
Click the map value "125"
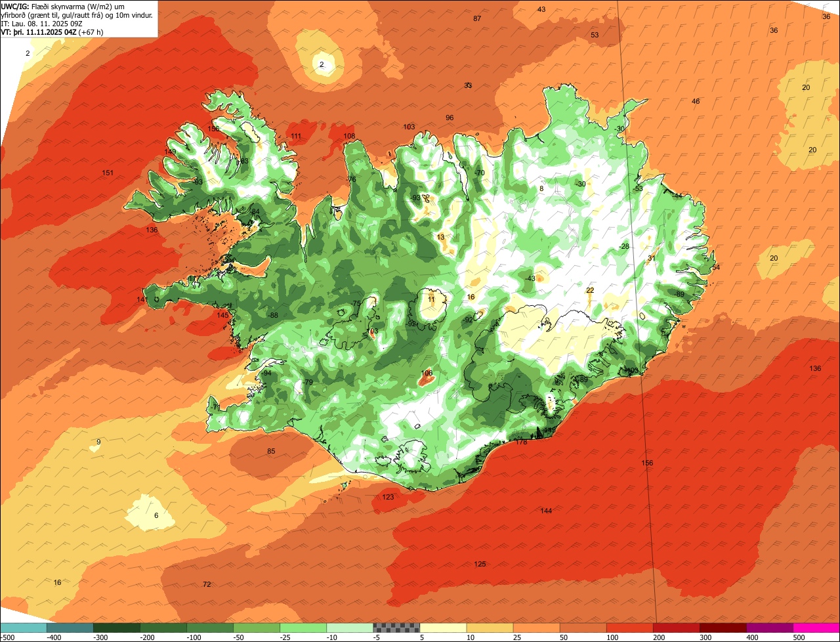coord(480,565)
